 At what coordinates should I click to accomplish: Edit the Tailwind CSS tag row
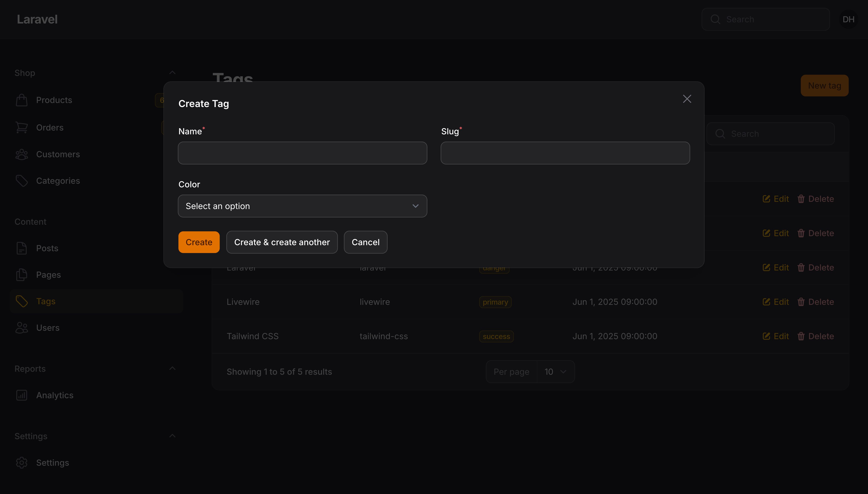pos(776,336)
